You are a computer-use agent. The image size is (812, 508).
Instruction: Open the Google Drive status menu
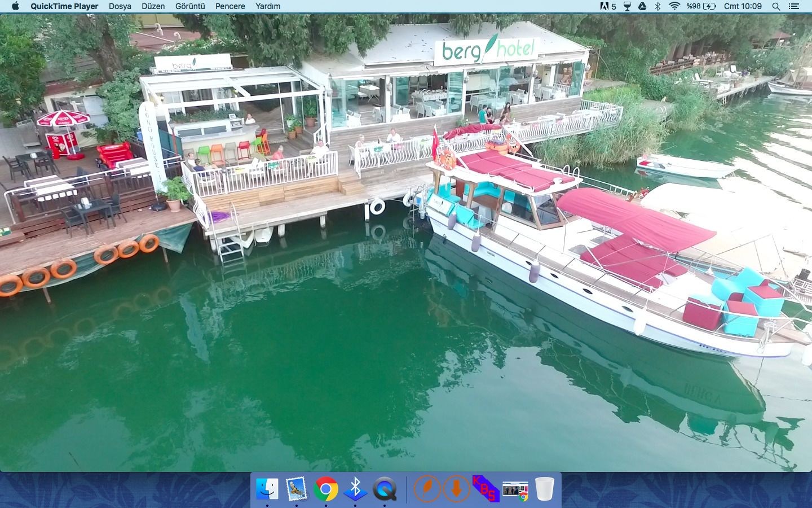tap(642, 6)
